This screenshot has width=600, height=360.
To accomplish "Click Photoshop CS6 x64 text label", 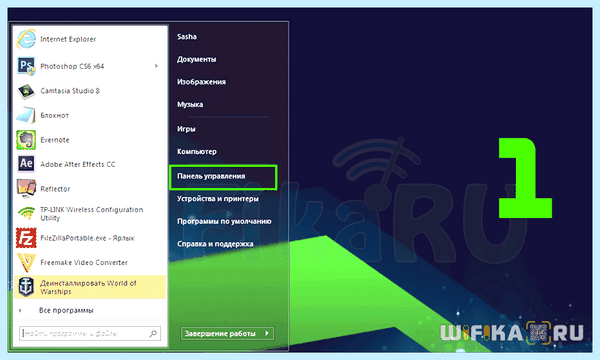I will pos(72,66).
